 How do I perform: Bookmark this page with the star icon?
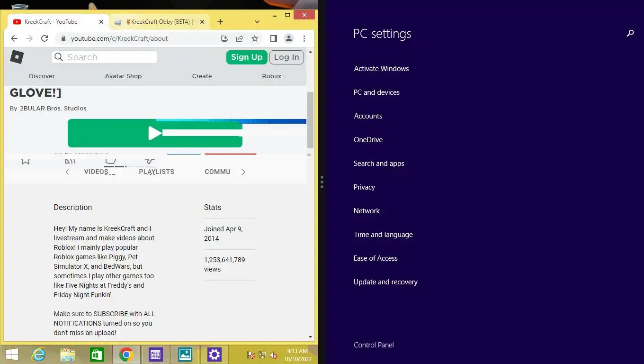coord(255,38)
